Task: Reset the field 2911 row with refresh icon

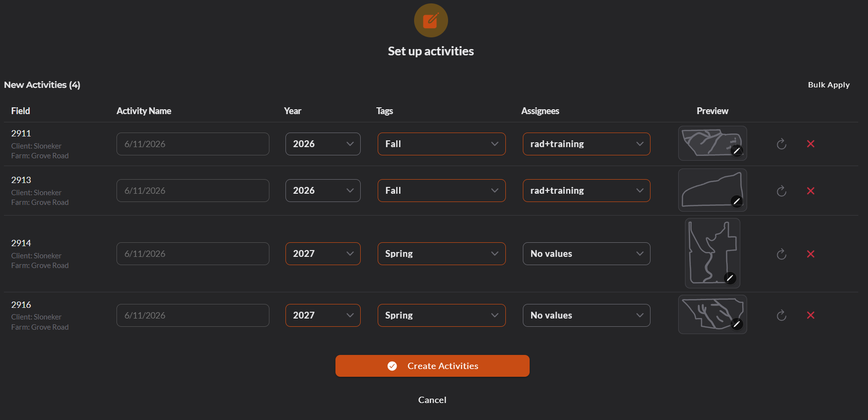Action: (782, 144)
